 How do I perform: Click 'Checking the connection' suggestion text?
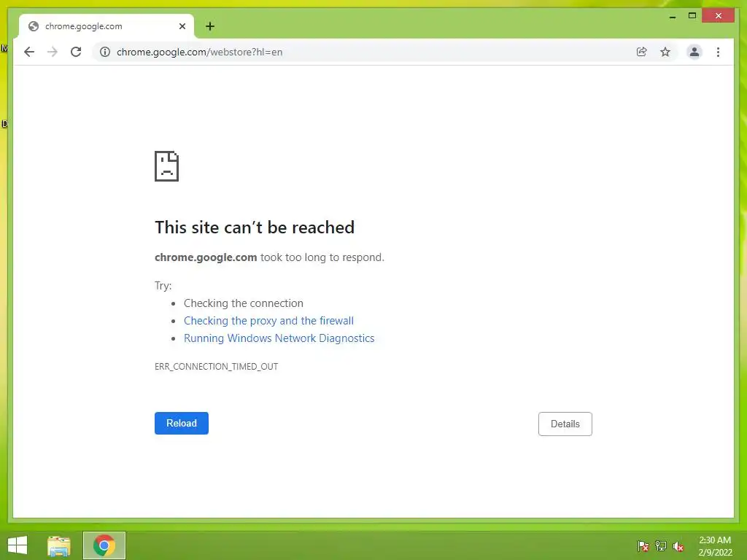pos(244,303)
